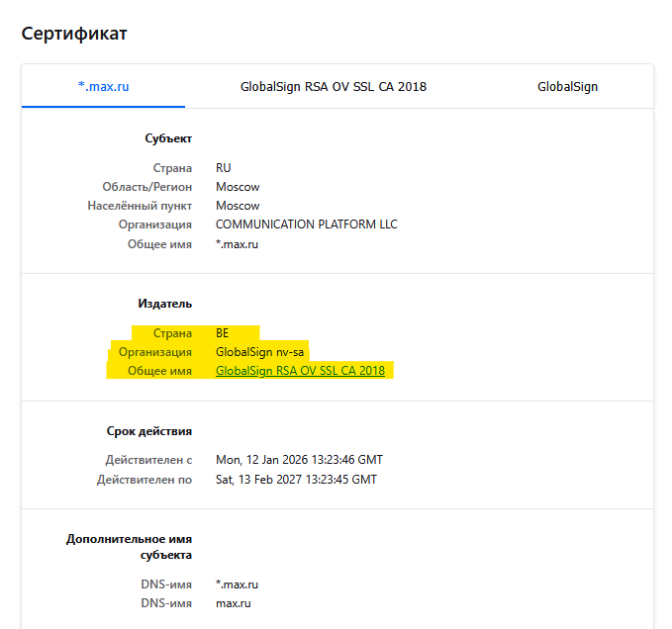Image resolution: width=672 pixels, height=629 pixels.
Task: Open the GlobalSign root certificate tab
Action: point(567,86)
